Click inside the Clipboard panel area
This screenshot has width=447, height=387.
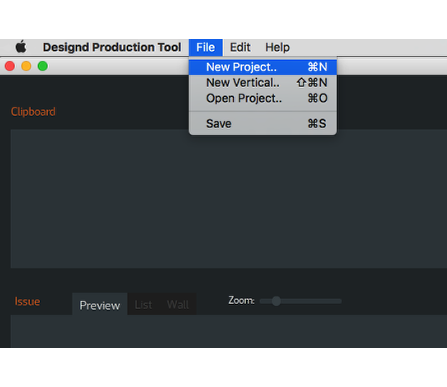[229, 199]
